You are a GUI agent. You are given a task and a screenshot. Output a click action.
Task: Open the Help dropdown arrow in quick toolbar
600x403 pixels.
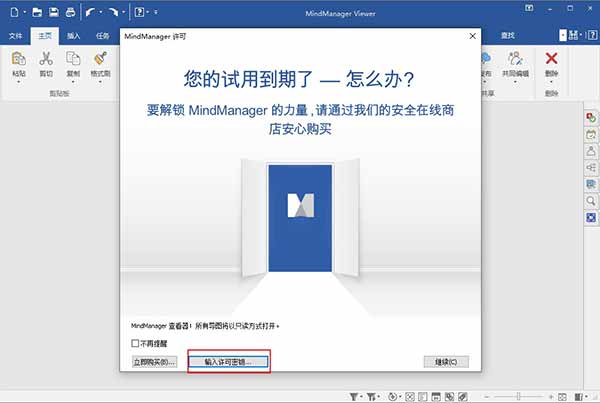pos(148,13)
